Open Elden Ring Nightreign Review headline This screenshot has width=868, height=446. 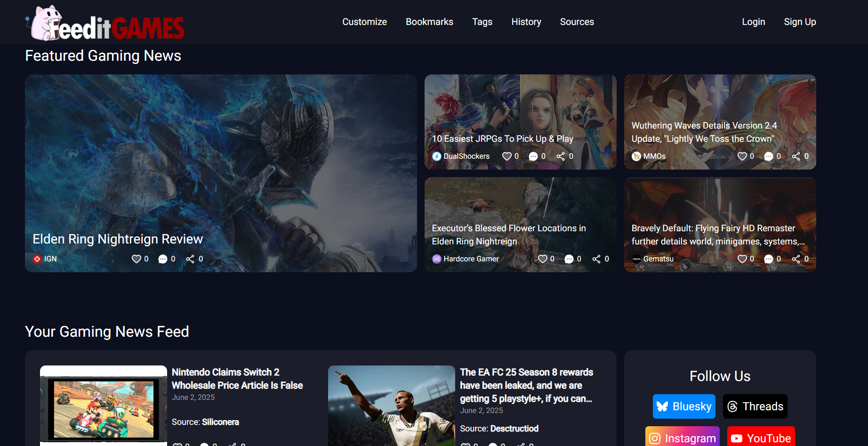(118, 239)
